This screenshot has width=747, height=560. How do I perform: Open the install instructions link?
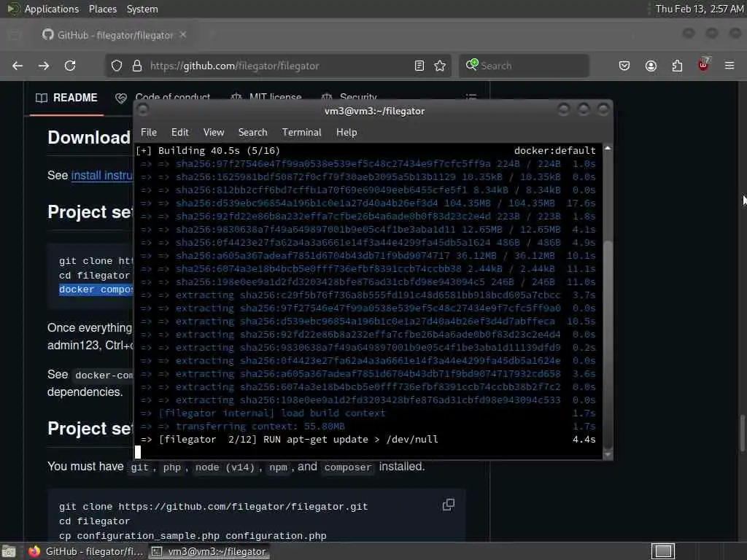102,175
